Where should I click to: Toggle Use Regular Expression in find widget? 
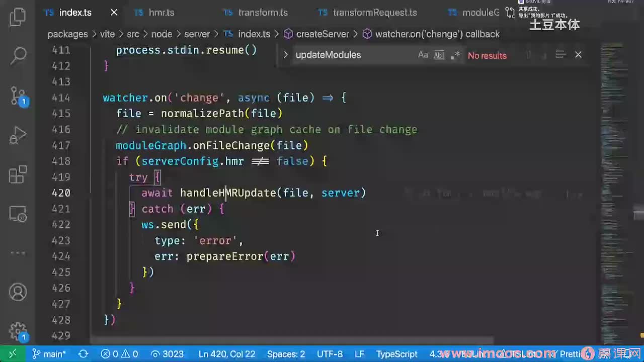point(455,55)
